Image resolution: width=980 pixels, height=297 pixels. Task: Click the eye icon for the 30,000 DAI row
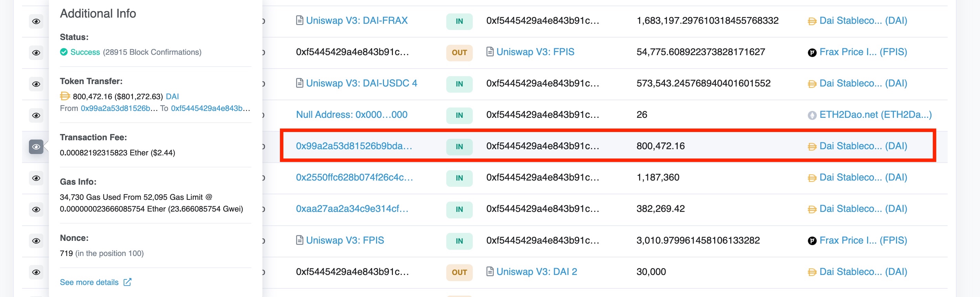(x=36, y=272)
